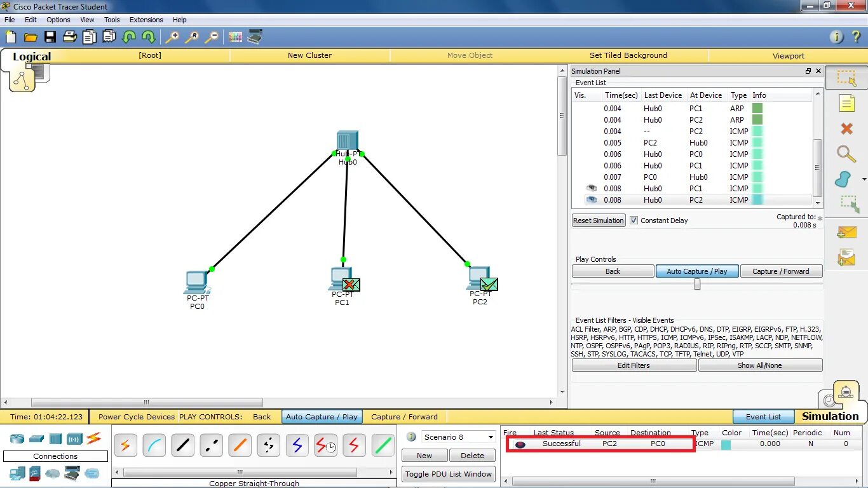Toggle eye visibility for 0.008 PC2 event
The image size is (868, 488).
[592, 200]
